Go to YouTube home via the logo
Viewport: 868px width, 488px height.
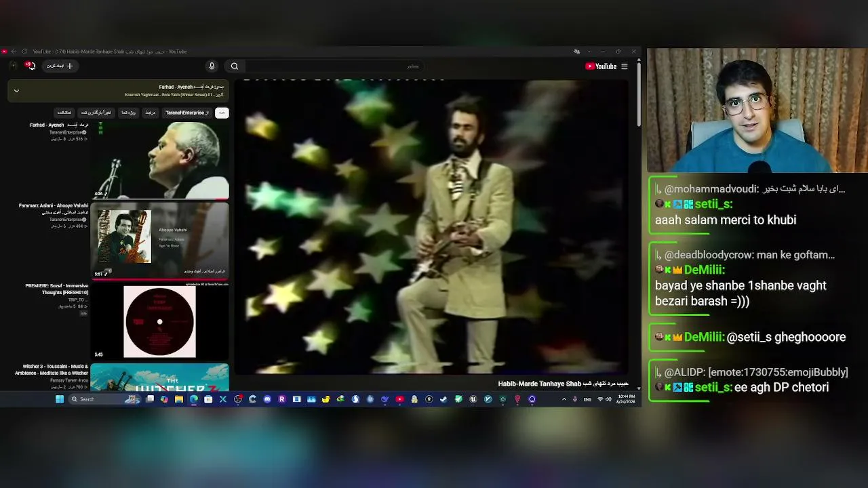(x=601, y=66)
